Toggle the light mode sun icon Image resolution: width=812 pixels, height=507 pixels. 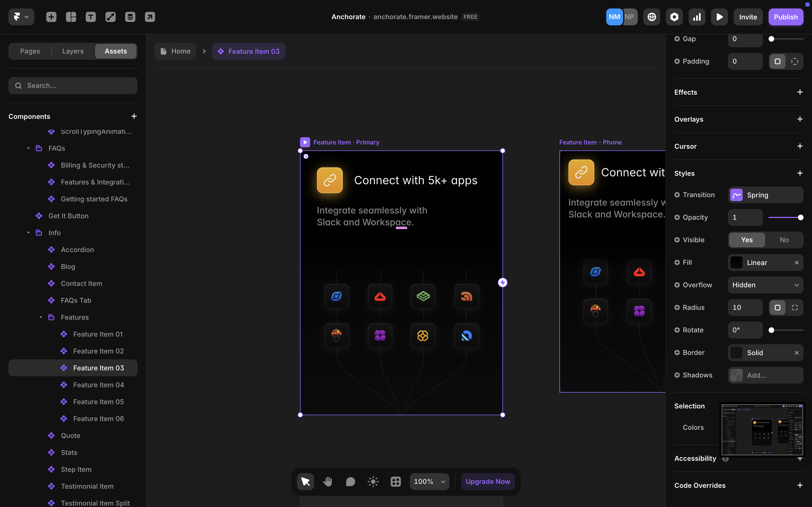pyautogui.click(x=373, y=482)
